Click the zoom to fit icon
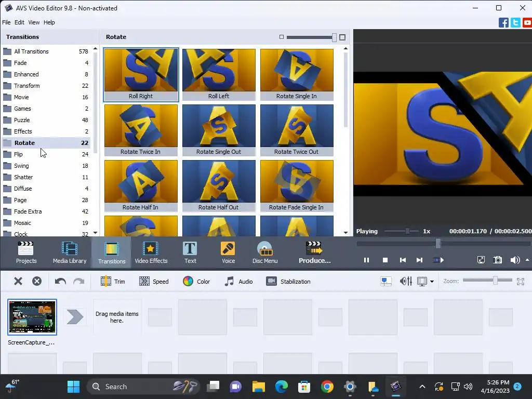Viewport: 532px width, 399px height. (521, 281)
